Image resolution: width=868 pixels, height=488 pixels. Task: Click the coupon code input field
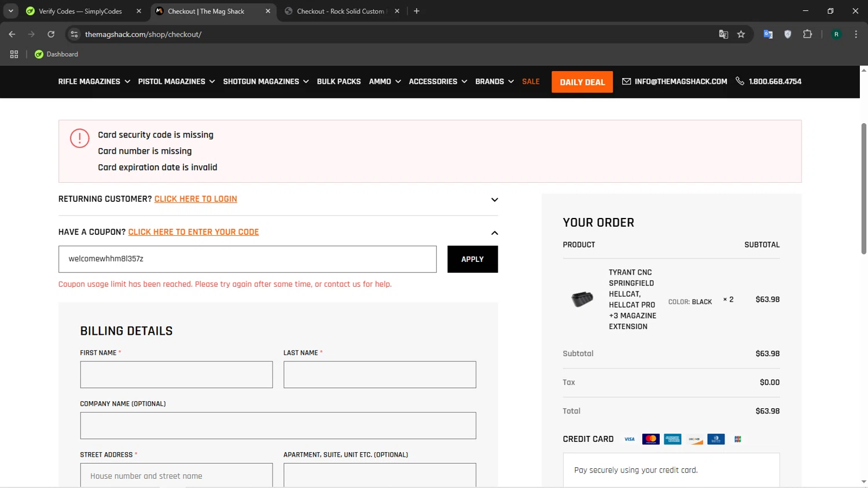[248, 259]
